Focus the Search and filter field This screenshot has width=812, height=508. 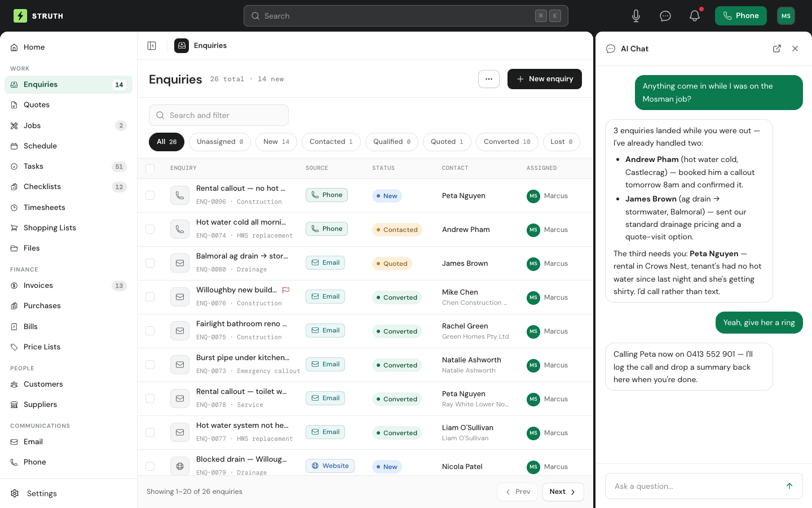pyautogui.click(x=219, y=115)
